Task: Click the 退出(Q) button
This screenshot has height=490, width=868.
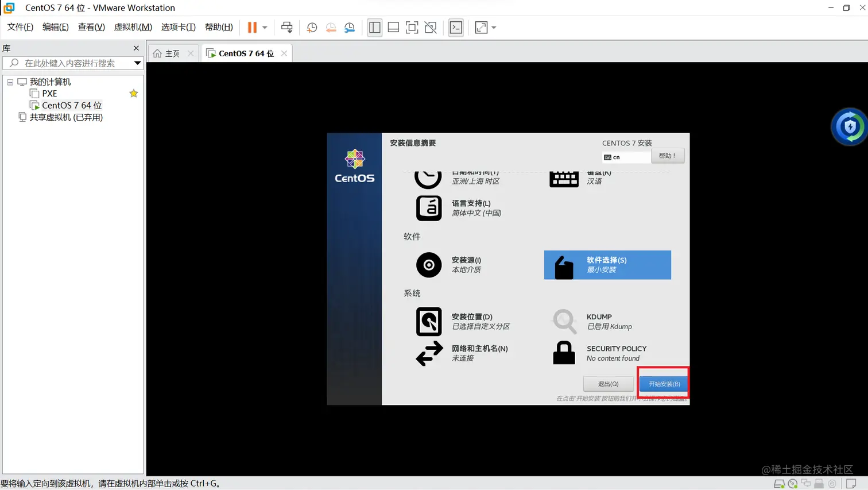Action: (x=609, y=384)
